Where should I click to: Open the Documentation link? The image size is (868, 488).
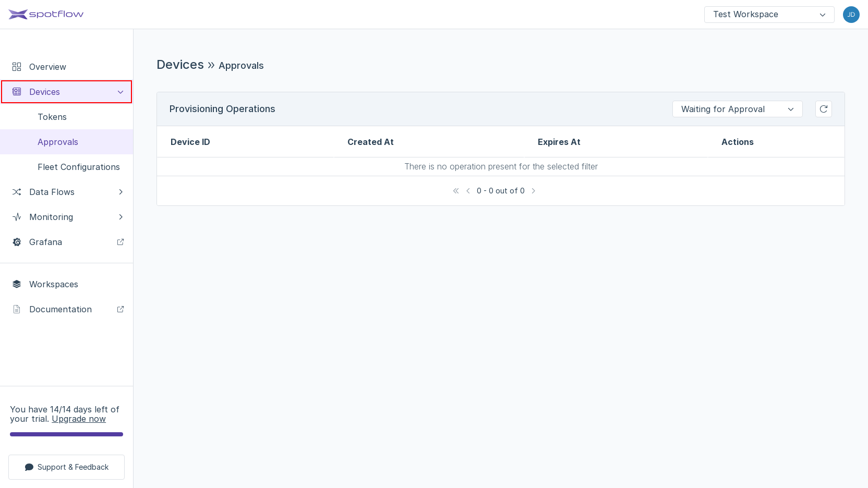(67, 309)
